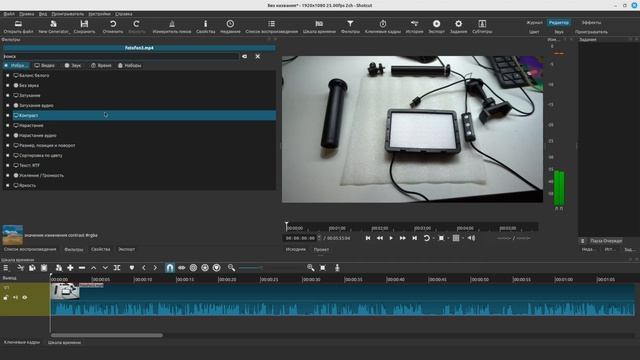Toggle the timeline snapping magnet
This screenshot has height=360, width=640.
coord(170,268)
